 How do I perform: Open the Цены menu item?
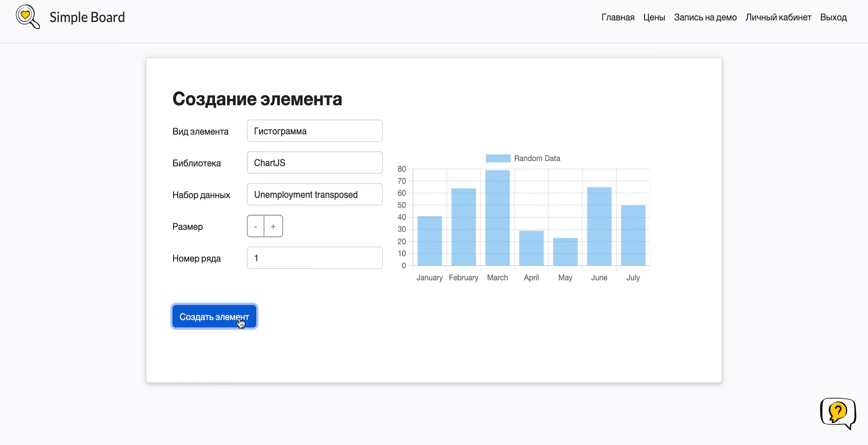coord(654,17)
